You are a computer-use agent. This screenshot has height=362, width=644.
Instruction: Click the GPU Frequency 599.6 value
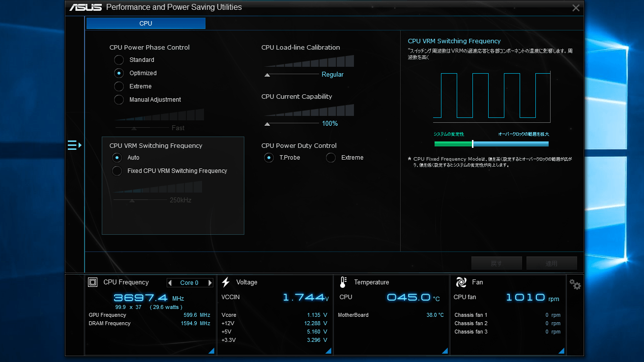[x=190, y=315]
